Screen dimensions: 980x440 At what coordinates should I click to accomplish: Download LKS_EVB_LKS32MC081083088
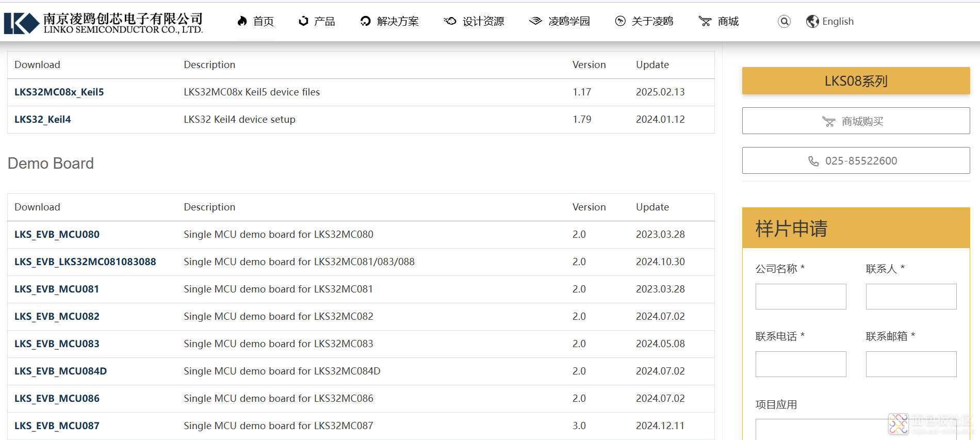(85, 262)
